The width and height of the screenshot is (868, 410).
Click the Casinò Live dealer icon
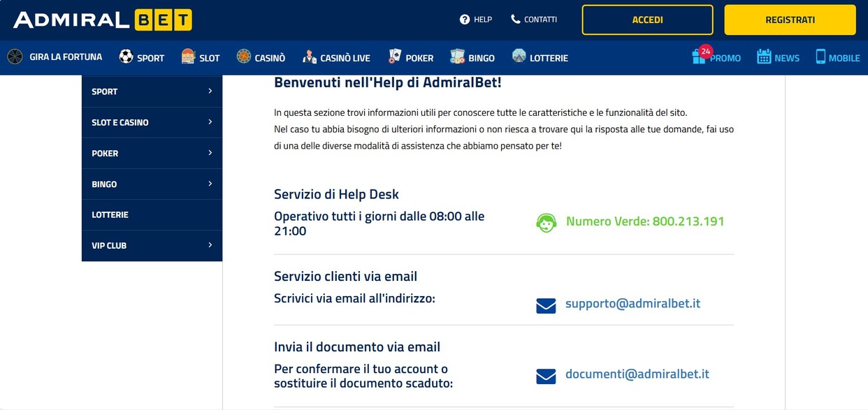click(x=310, y=57)
